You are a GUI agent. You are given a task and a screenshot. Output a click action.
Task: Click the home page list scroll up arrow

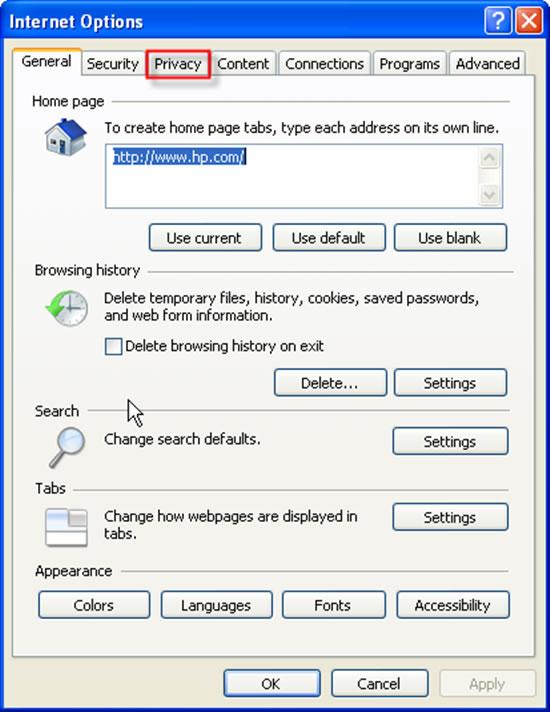(x=490, y=158)
